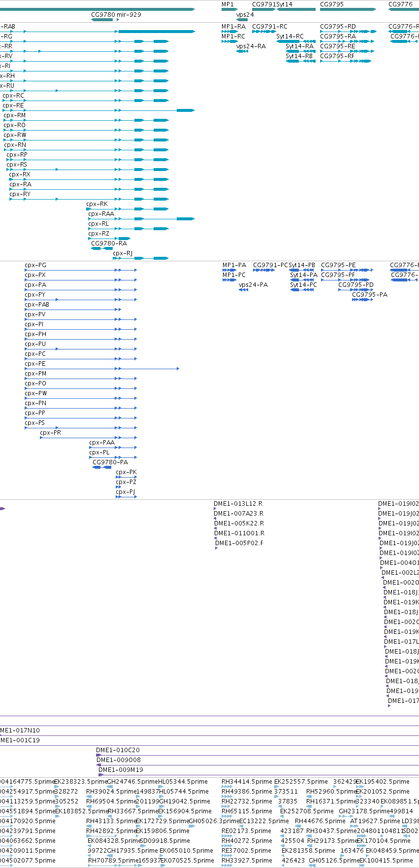
Task: Click the cpx-RW transcript label
Action: pos(15,135)
